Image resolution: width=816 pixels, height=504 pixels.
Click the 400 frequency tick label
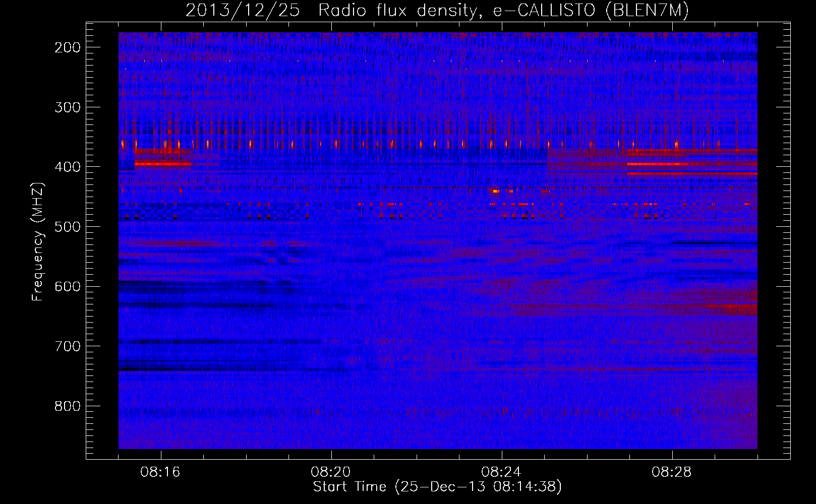click(67, 167)
